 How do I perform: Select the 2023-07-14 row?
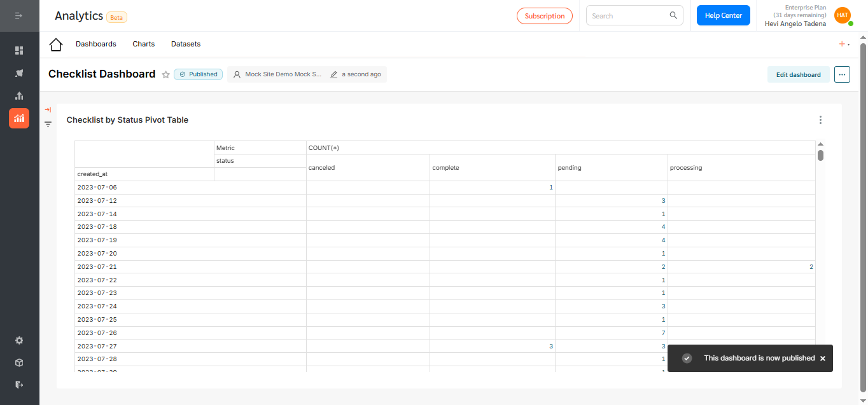445,214
